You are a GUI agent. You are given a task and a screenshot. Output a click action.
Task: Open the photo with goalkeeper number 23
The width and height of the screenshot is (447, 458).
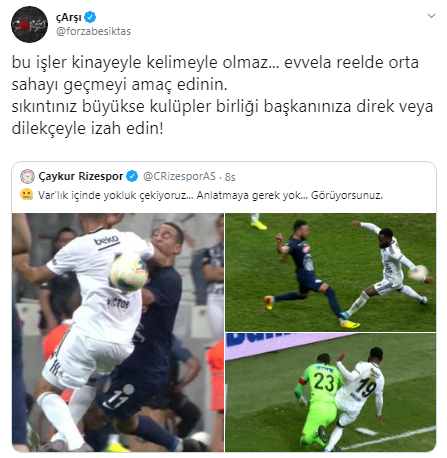click(x=330, y=393)
